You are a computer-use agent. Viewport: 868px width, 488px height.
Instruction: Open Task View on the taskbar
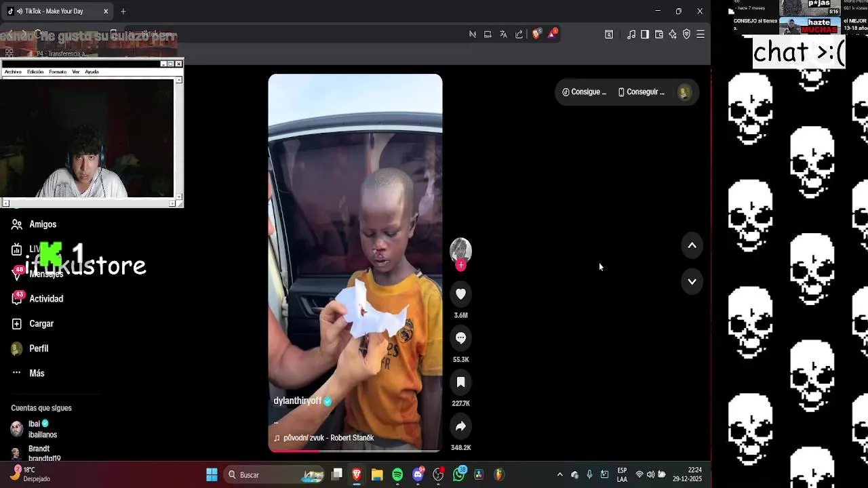tap(337, 474)
